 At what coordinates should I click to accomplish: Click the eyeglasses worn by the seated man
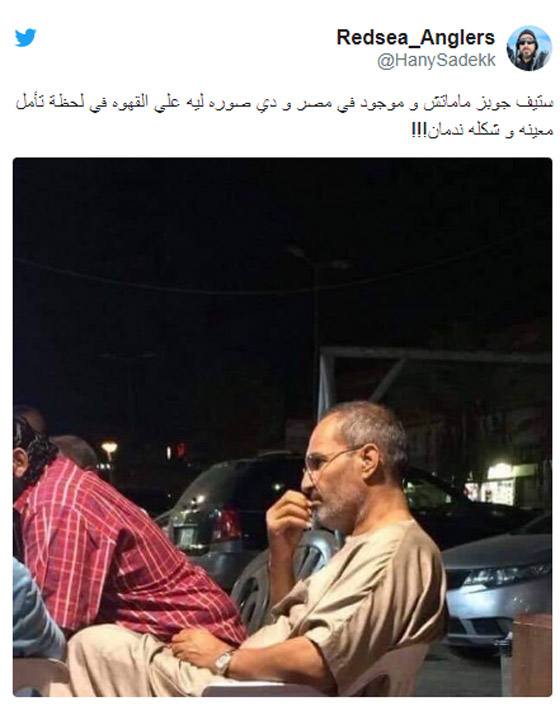(x=331, y=460)
